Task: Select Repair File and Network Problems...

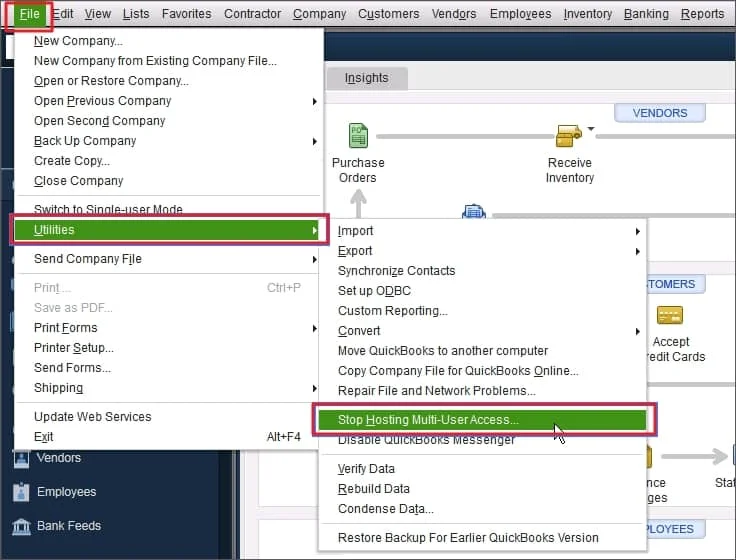Action: 483,391
